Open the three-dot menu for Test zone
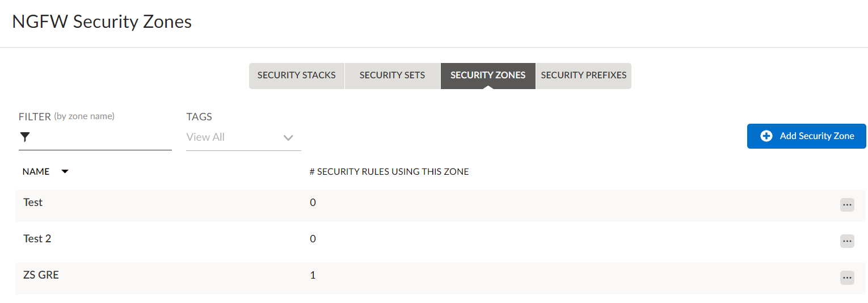868x303 pixels. pyautogui.click(x=847, y=205)
